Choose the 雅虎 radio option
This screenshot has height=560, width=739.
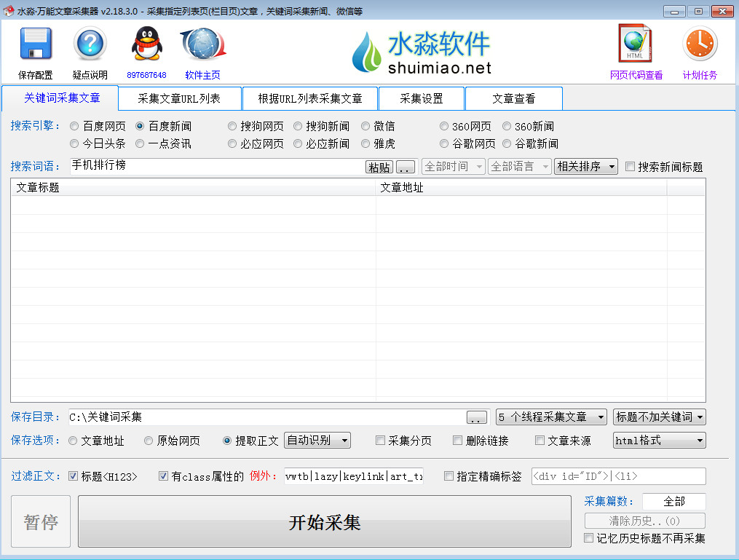(365, 143)
